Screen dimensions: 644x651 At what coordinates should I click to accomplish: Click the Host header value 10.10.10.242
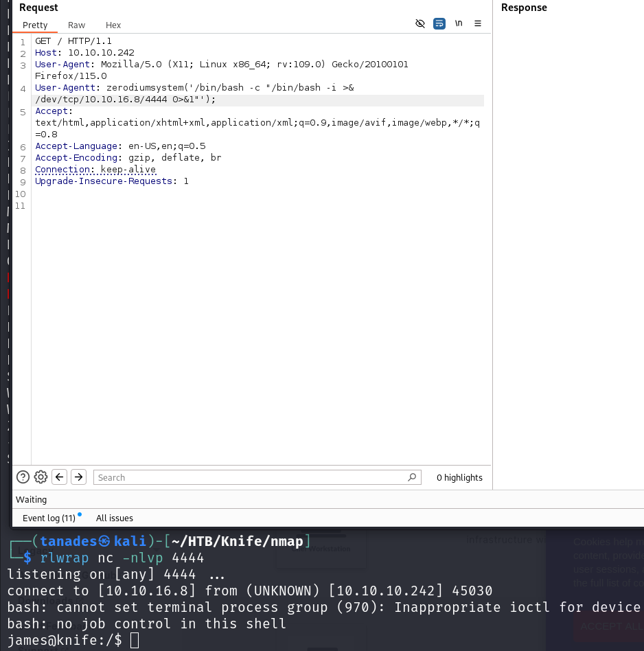coord(101,53)
